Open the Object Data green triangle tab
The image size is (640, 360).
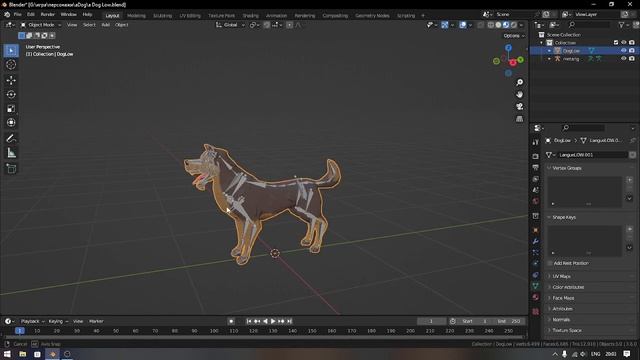point(536,286)
